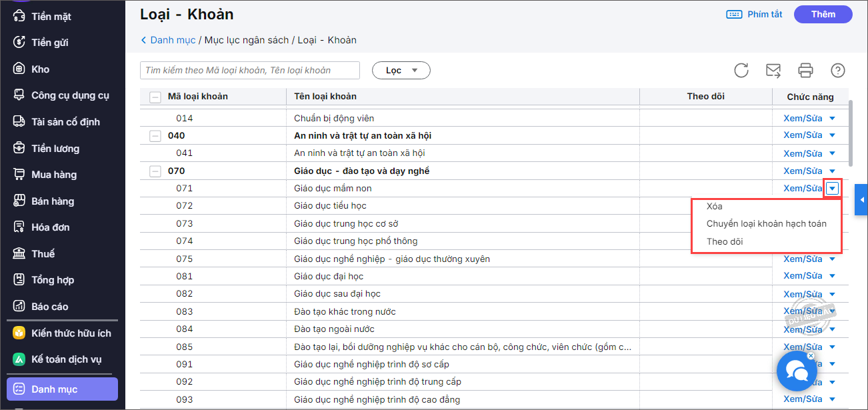Click the Tài sản cố định icon
Viewport: 868px width, 410px height.
coord(20,121)
